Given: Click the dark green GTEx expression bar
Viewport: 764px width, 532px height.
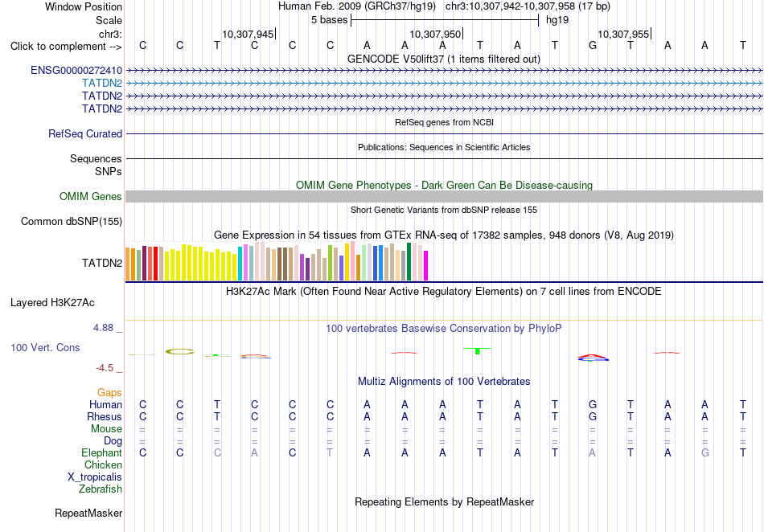Looking at the screenshot, I should (x=409, y=262).
